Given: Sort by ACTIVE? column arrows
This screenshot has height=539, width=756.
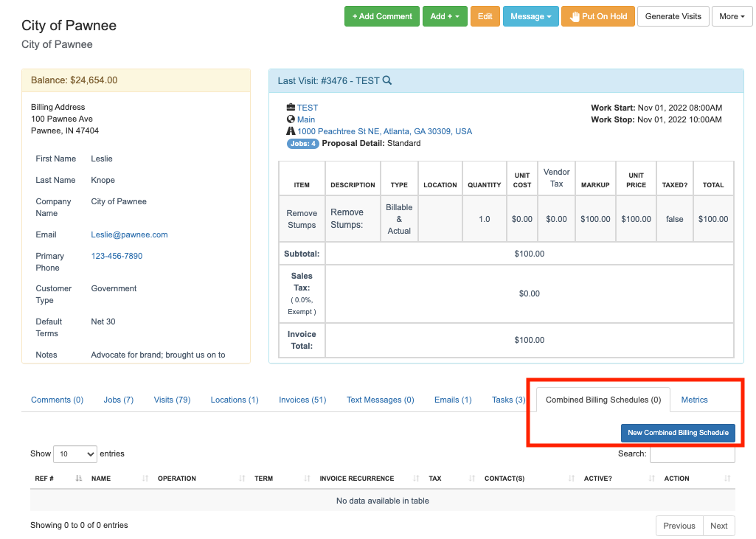Looking at the screenshot, I should [x=651, y=479].
